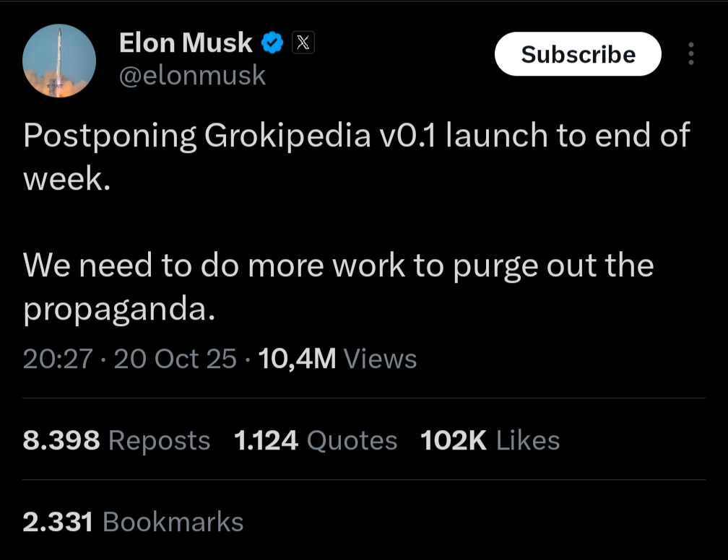
Task: View the 10,4M Views analytics
Action: [337, 359]
